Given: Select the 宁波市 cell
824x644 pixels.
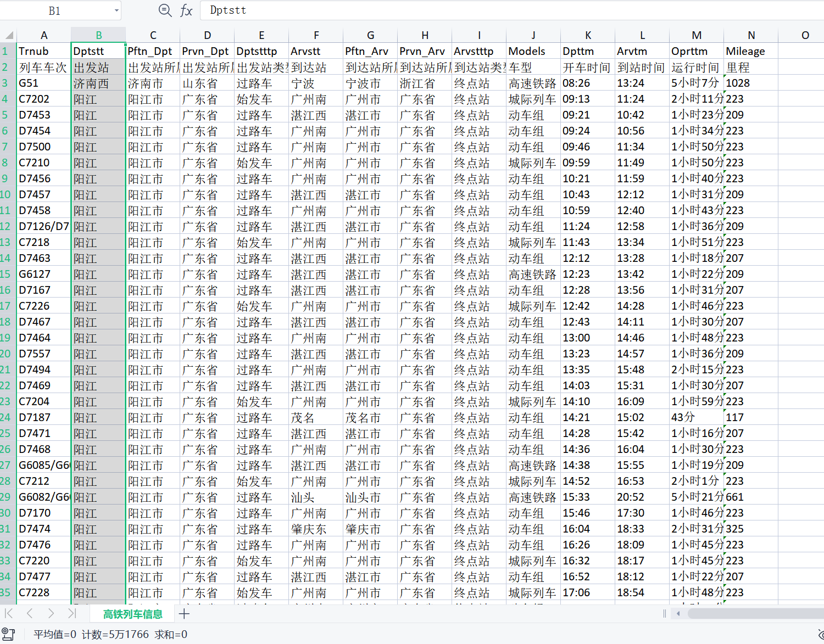Looking at the screenshot, I should pos(370,83).
